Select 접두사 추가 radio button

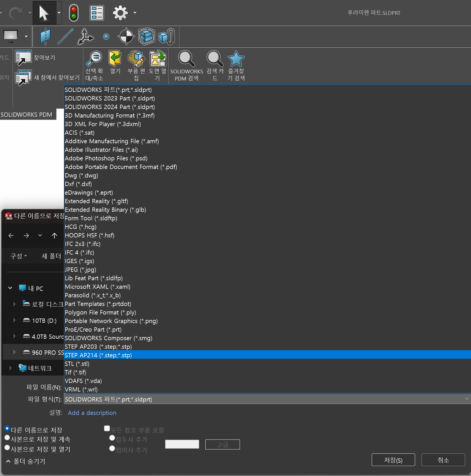coord(112,438)
